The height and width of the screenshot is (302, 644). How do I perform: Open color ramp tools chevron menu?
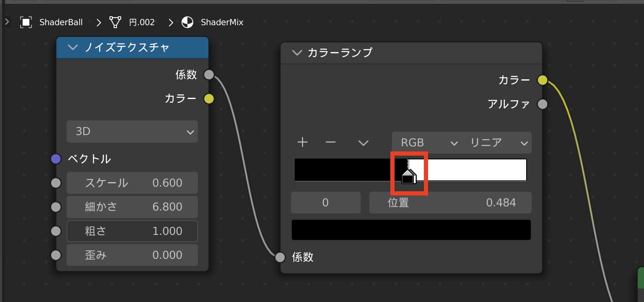tap(363, 143)
